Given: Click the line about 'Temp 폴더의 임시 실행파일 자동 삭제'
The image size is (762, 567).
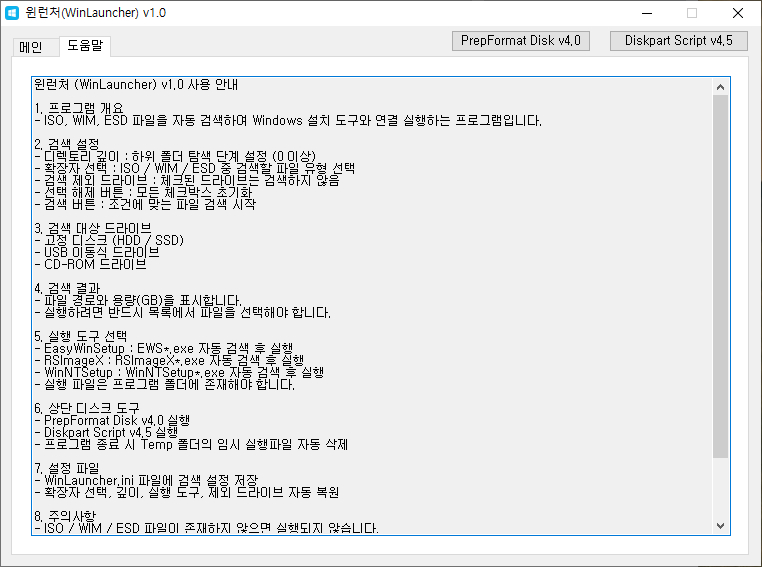Looking at the screenshot, I should pos(191,445).
